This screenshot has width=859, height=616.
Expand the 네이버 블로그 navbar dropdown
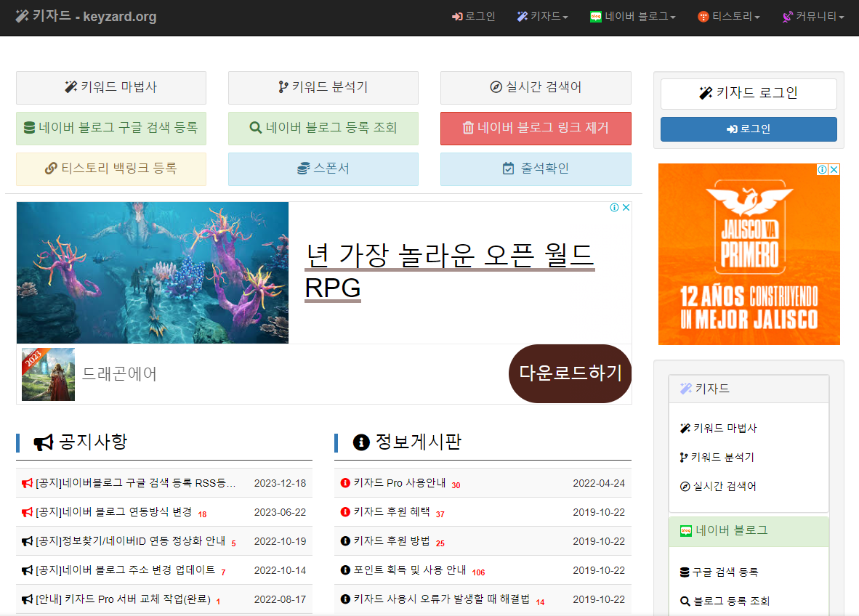(633, 17)
